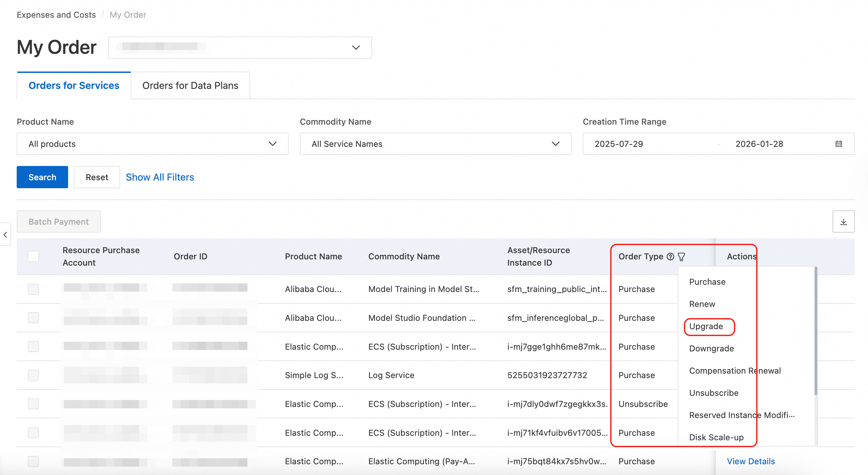Screen dimensions: 868x475
Task: Click the Commodity Name column header
Action: [404, 256]
